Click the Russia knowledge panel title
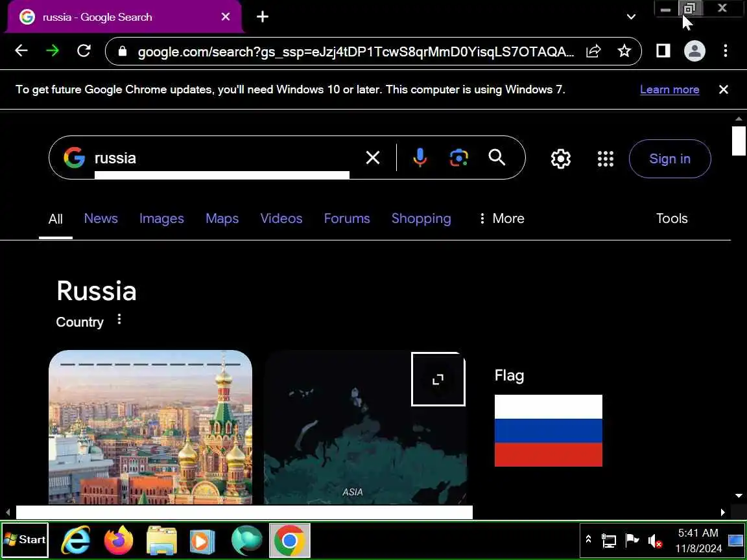This screenshot has height=560, width=747. coord(97,290)
